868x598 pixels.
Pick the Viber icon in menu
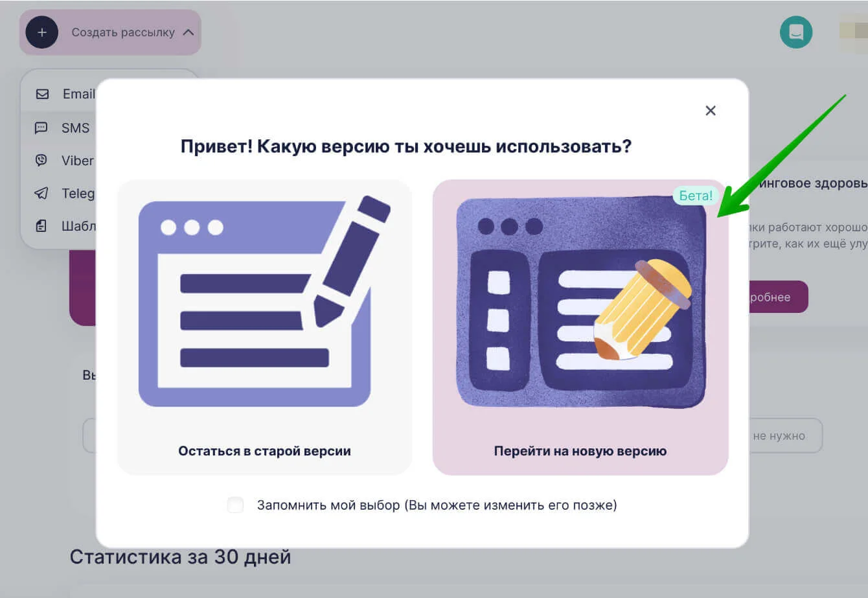(41, 160)
